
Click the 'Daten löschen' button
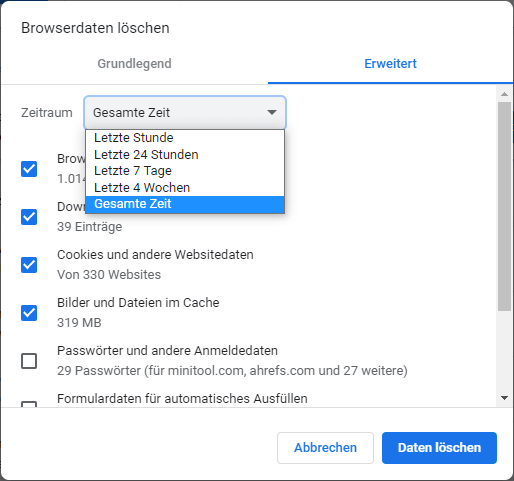[439, 448]
